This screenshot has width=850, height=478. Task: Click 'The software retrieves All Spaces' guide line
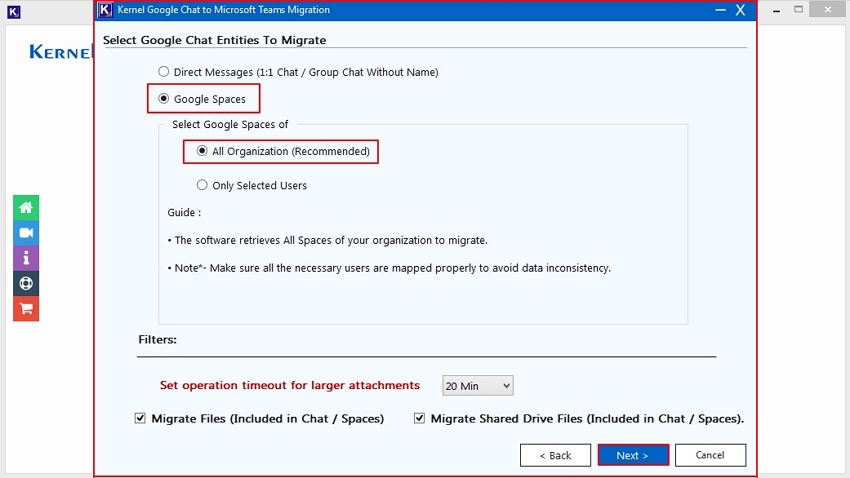[x=327, y=240]
